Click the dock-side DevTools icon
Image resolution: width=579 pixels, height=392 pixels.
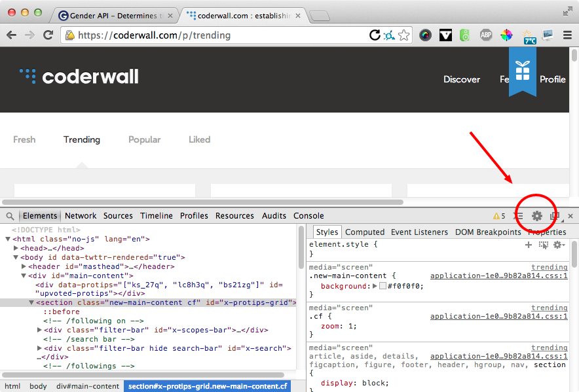[x=554, y=216]
